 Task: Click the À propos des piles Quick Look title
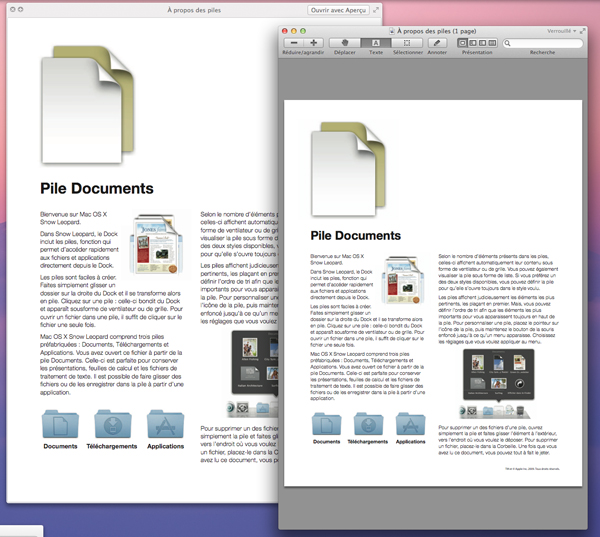coord(194,10)
